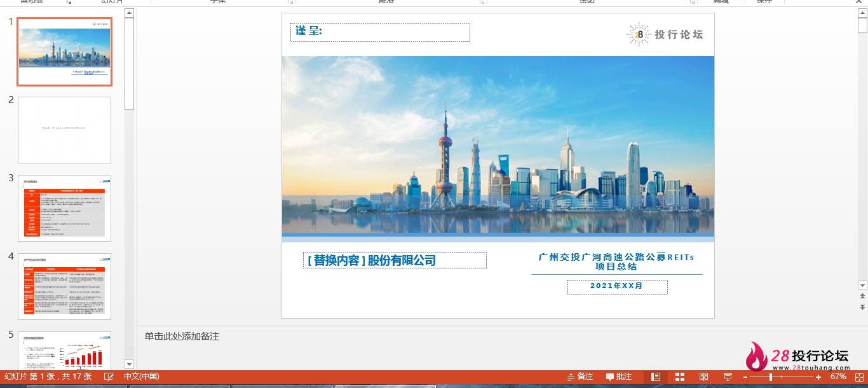Go to previous slide double-arrow button
This screenshot has height=388, width=868.
point(862,296)
